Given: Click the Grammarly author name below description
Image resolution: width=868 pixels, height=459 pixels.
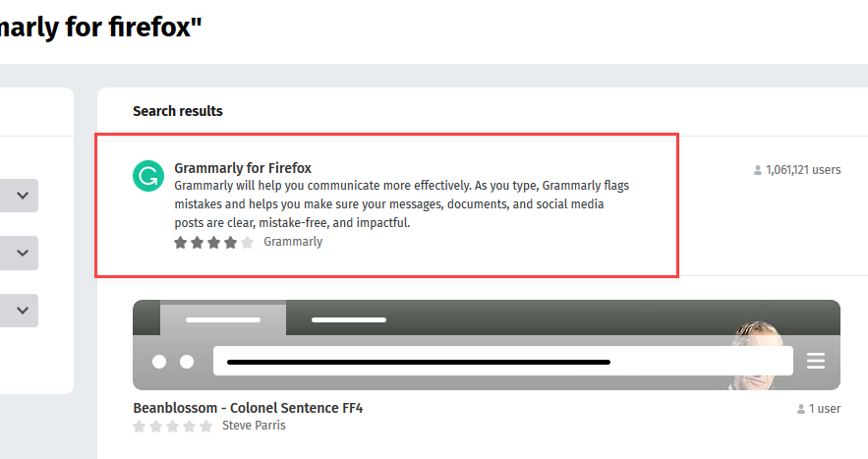Looking at the screenshot, I should (x=293, y=242).
